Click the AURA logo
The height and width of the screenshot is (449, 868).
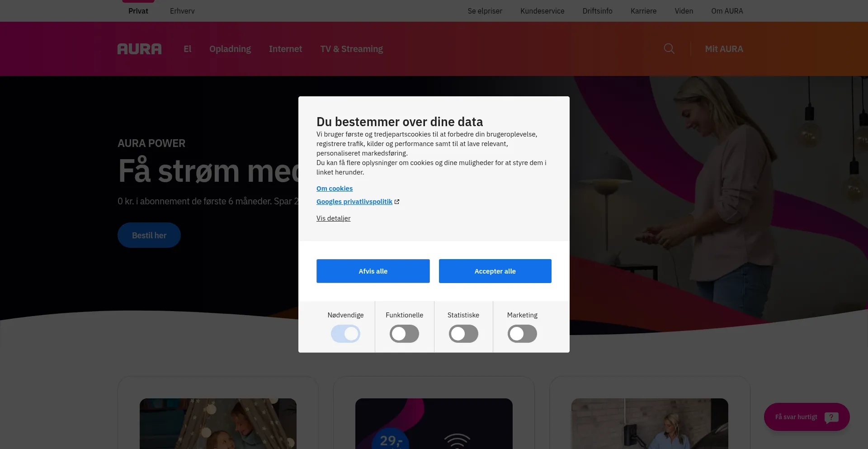tap(139, 49)
